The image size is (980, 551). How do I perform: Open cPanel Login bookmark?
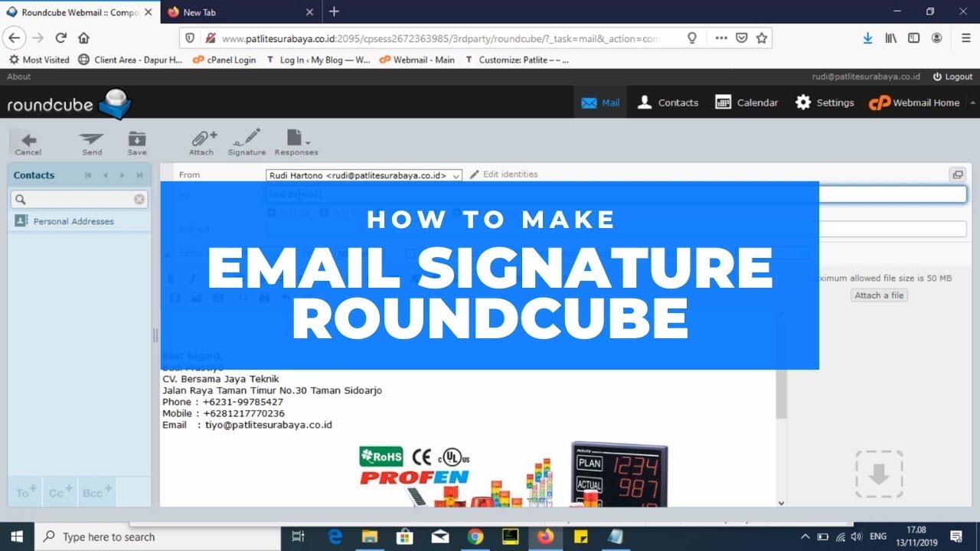(x=224, y=60)
